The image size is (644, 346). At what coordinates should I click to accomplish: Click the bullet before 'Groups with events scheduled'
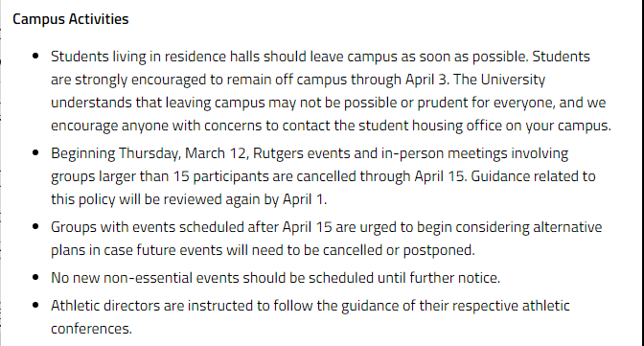pos(35,226)
